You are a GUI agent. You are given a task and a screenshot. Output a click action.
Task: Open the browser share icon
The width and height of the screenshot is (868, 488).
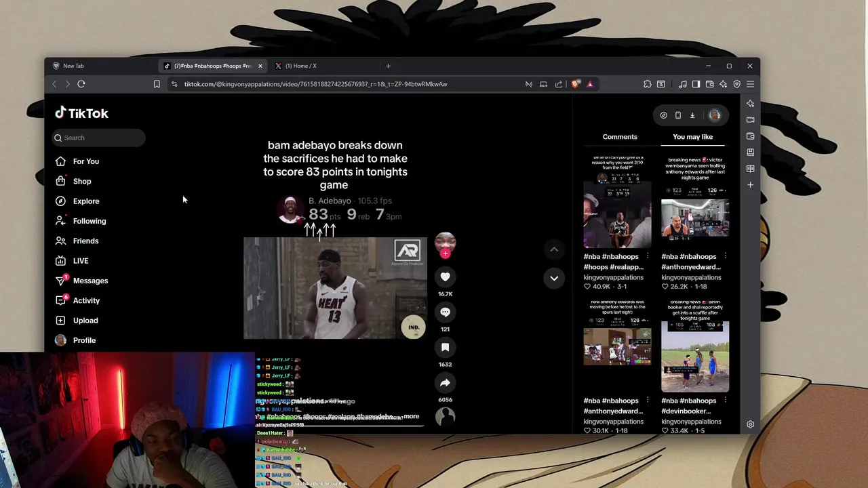tap(559, 84)
